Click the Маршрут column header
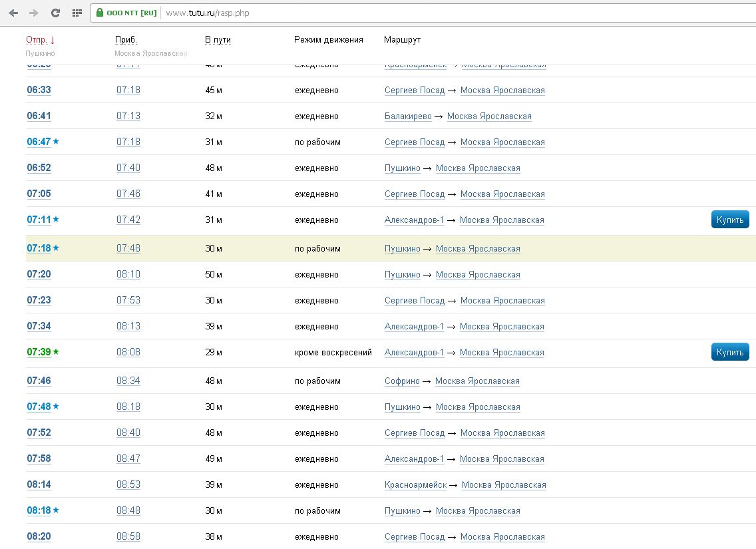The width and height of the screenshot is (756, 549). point(402,39)
